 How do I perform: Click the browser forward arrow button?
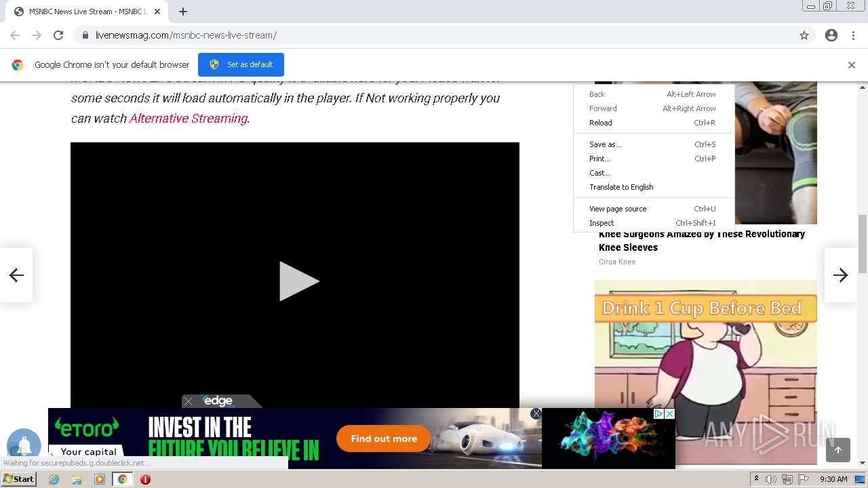click(37, 35)
